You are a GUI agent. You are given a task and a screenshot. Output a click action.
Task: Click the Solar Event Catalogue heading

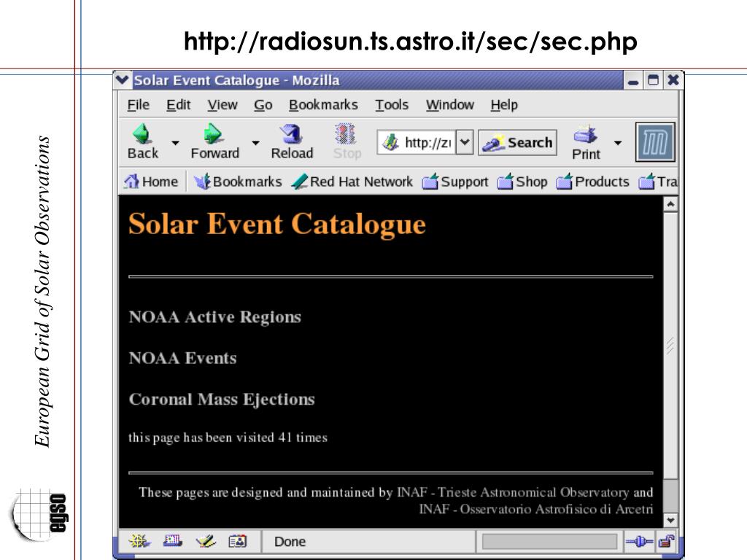[x=276, y=224]
